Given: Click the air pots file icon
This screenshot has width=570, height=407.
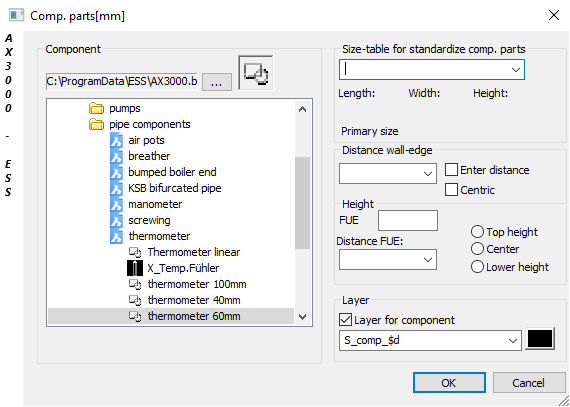Looking at the screenshot, I should click(116, 140).
